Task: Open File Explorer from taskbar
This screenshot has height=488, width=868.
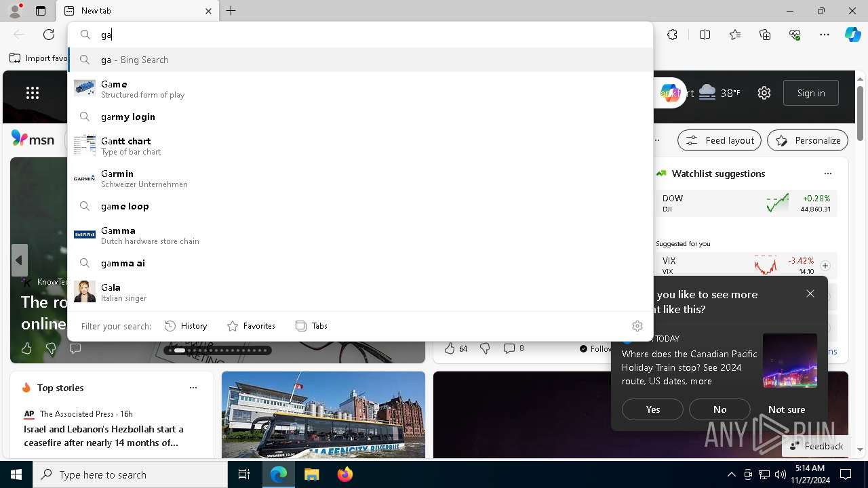Action: pyautogui.click(x=311, y=474)
